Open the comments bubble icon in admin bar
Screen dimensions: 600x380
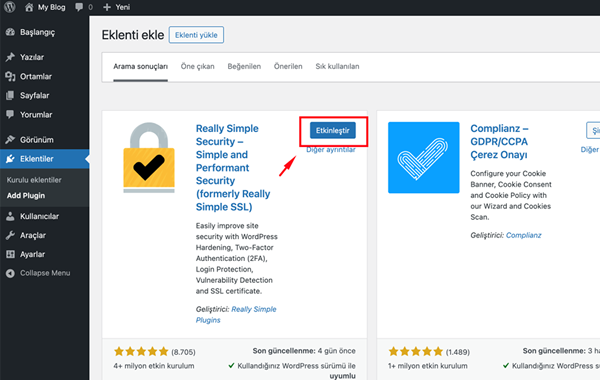click(79, 7)
